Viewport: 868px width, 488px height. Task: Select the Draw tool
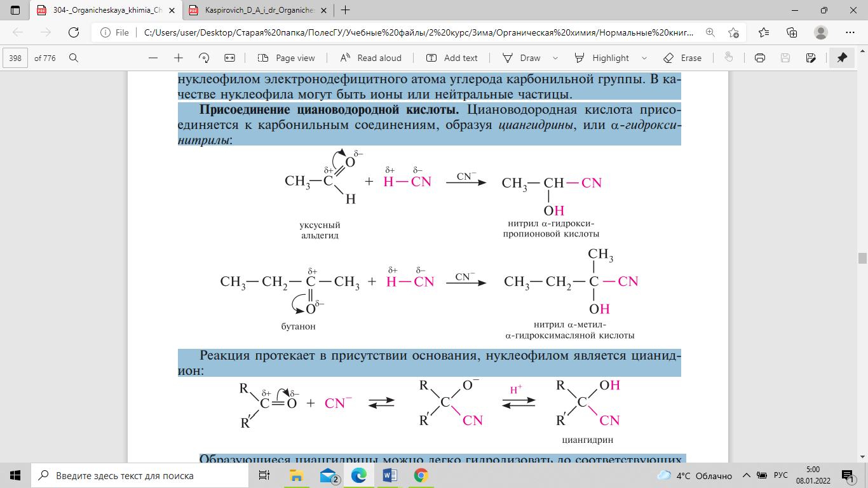click(522, 58)
